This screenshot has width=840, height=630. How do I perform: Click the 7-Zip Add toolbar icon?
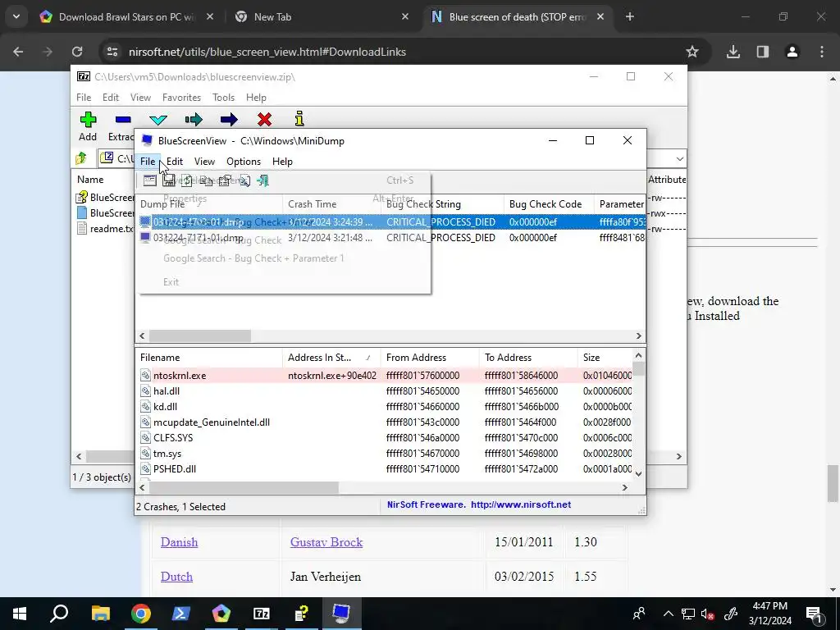[88, 120]
